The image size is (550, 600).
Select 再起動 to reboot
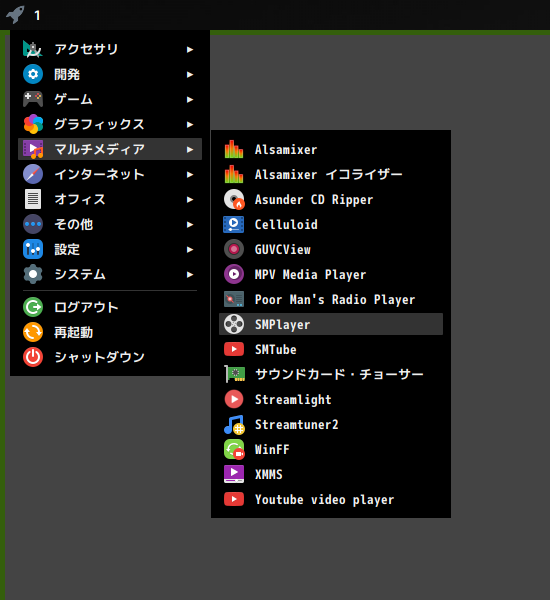point(110,332)
